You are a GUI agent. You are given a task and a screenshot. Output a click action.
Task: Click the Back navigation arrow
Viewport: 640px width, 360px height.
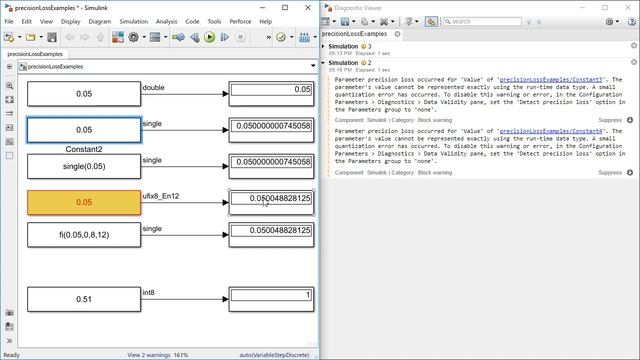pos(70,37)
